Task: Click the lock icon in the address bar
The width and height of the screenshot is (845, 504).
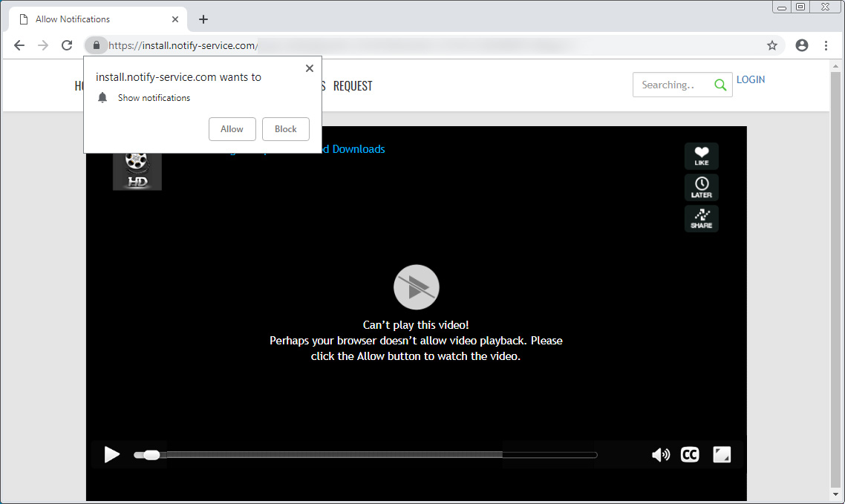Action: [96, 45]
